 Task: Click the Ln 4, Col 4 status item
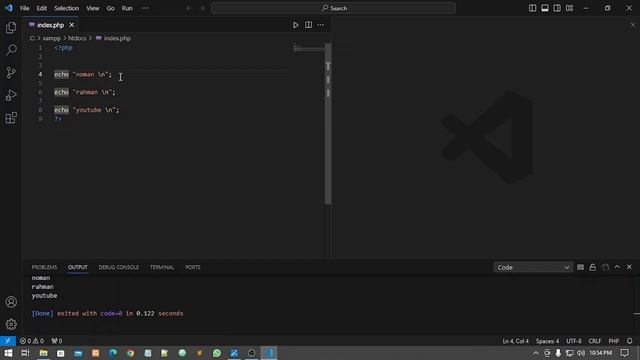(x=516, y=341)
